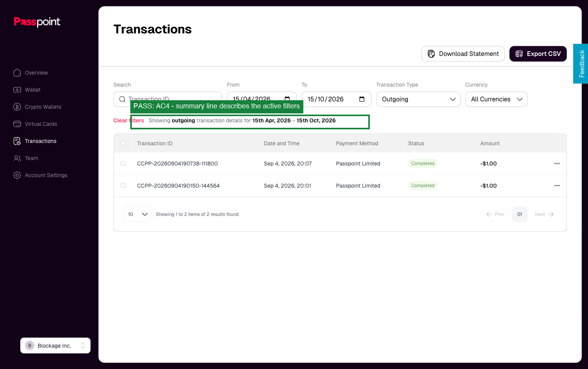
Task: Click the Status column header
Action: (416, 143)
